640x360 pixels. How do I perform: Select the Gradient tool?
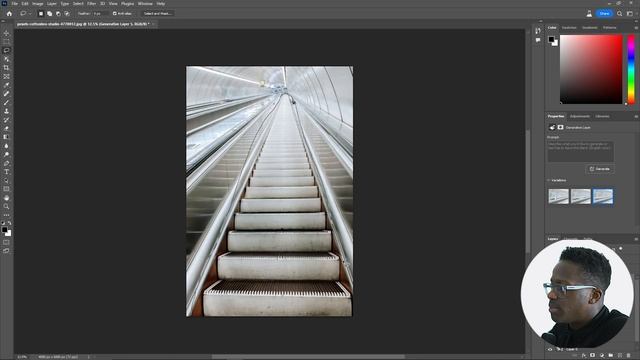[7, 137]
